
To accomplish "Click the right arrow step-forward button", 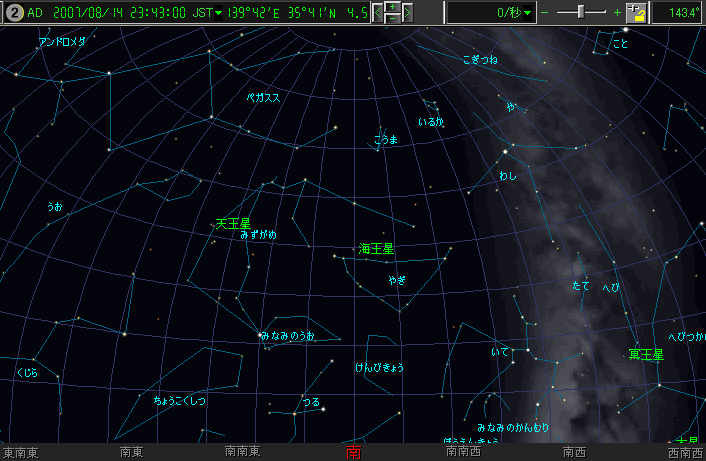I will tap(409, 13).
